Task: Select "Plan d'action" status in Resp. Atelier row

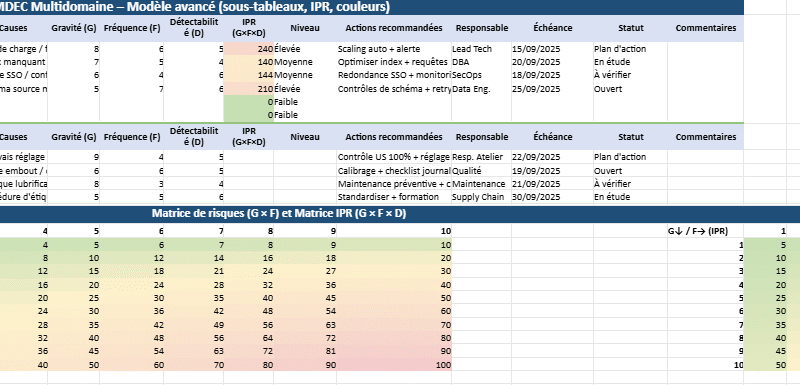Action: (x=631, y=157)
